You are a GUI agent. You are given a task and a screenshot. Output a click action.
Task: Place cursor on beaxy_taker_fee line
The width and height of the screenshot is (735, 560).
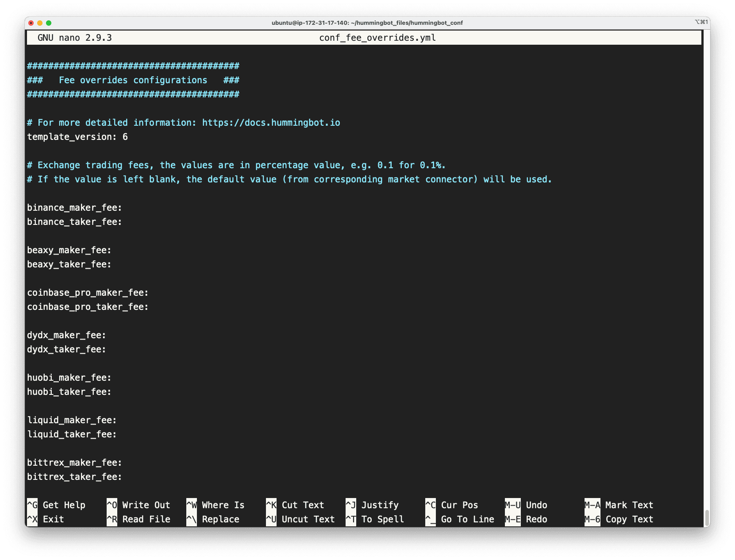(69, 264)
